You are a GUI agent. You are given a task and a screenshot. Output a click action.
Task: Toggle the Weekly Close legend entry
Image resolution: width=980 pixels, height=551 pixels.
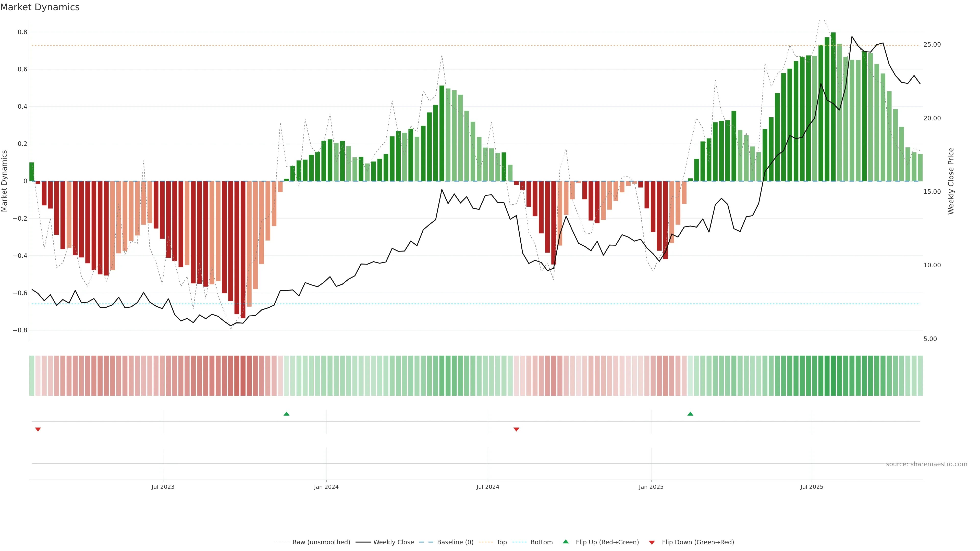pyautogui.click(x=393, y=542)
